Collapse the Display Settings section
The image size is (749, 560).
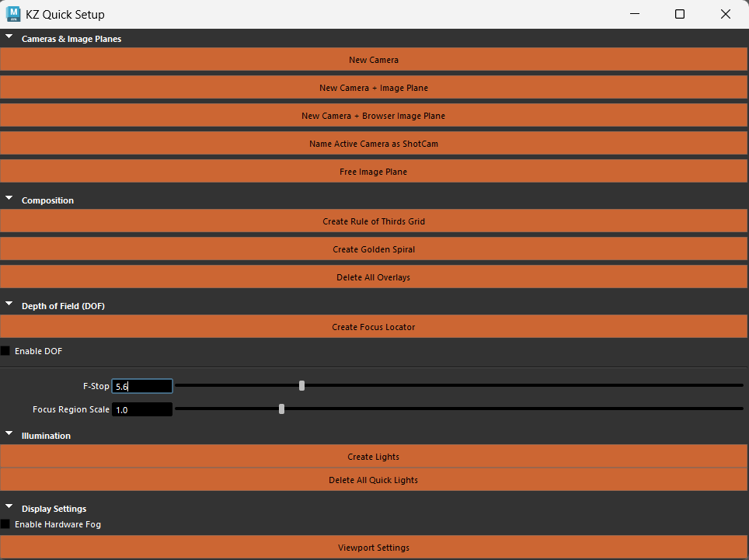point(9,505)
